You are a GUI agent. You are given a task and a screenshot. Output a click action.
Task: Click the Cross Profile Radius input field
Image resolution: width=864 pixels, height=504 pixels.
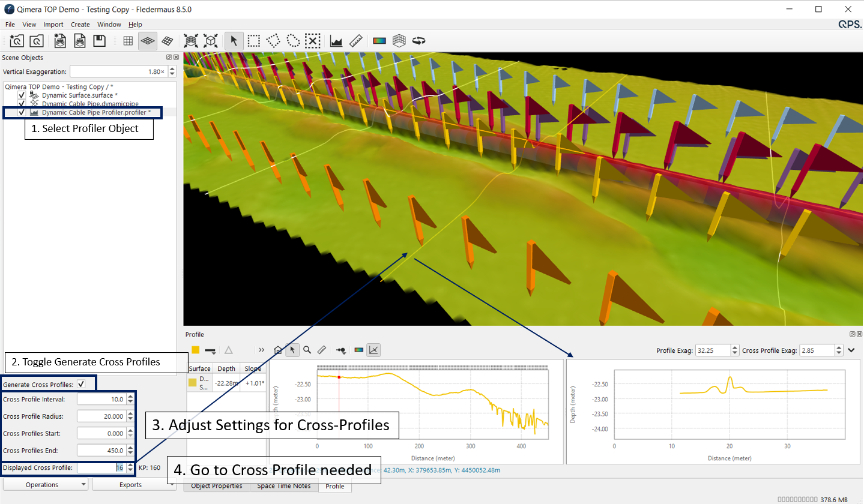(x=101, y=416)
